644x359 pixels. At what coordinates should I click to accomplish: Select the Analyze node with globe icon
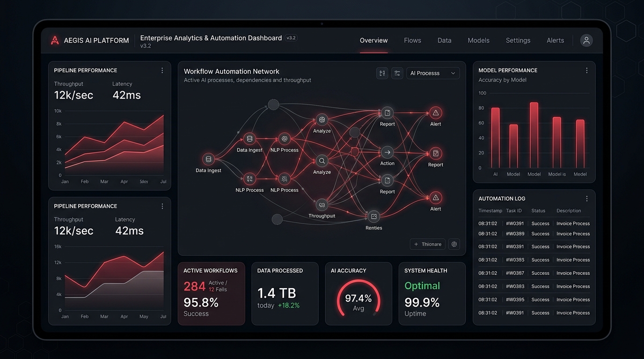coord(322,120)
